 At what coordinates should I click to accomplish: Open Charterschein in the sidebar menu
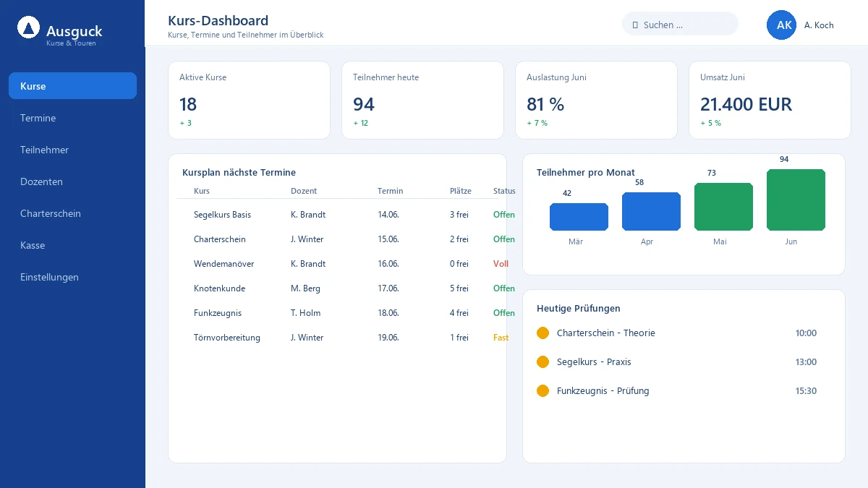coord(72,213)
